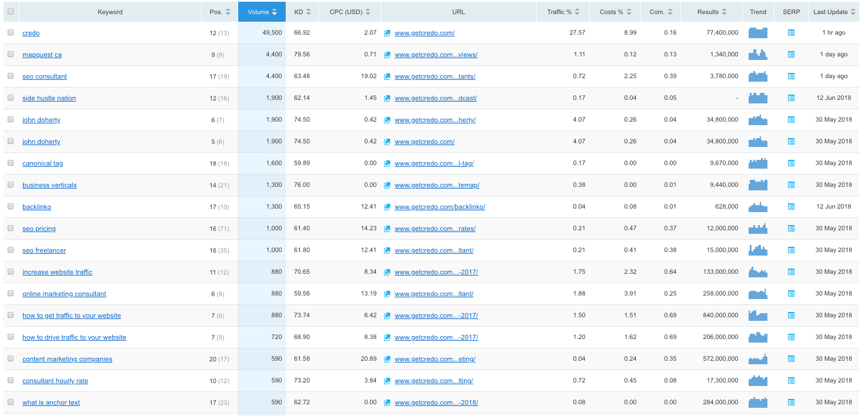Screen dimensions: 868x416
Task: Click the Last Update column header
Action: click(x=833, y=11)
